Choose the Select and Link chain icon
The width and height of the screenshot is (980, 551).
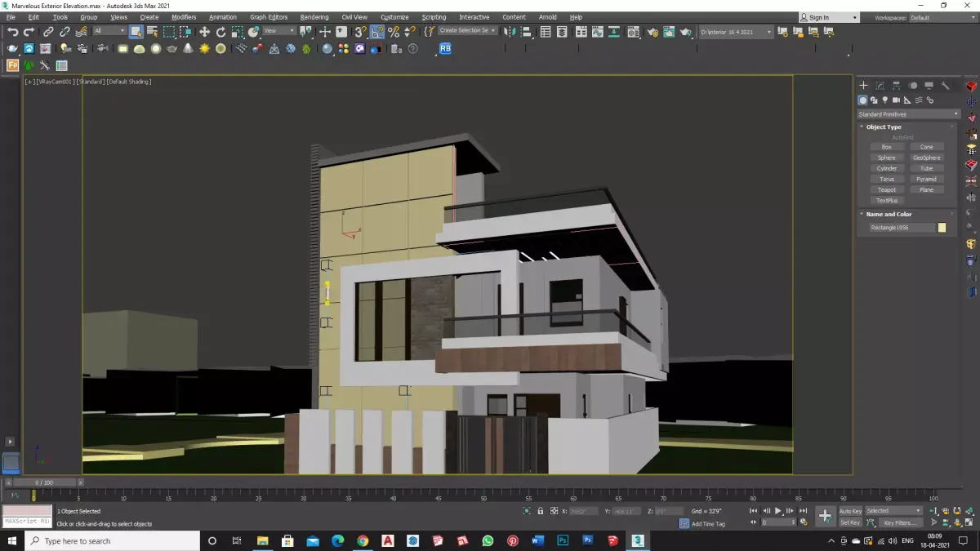[x=48, y=32]
